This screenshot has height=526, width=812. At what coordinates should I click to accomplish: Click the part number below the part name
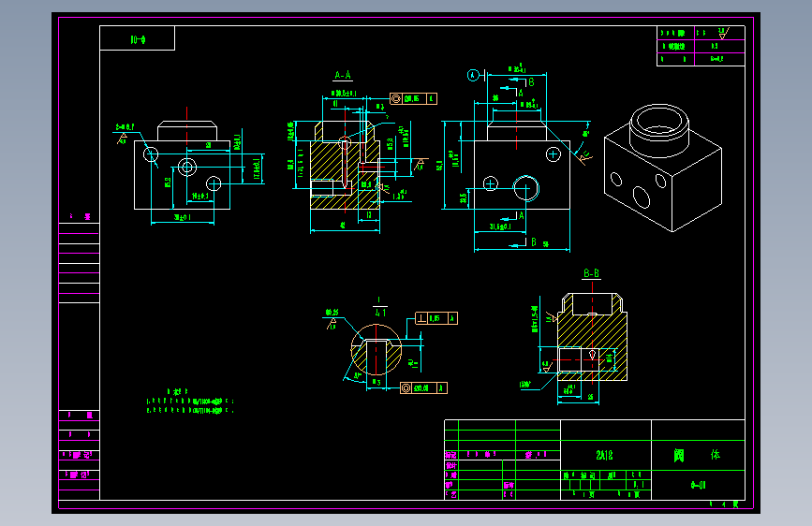coord(698,485)
